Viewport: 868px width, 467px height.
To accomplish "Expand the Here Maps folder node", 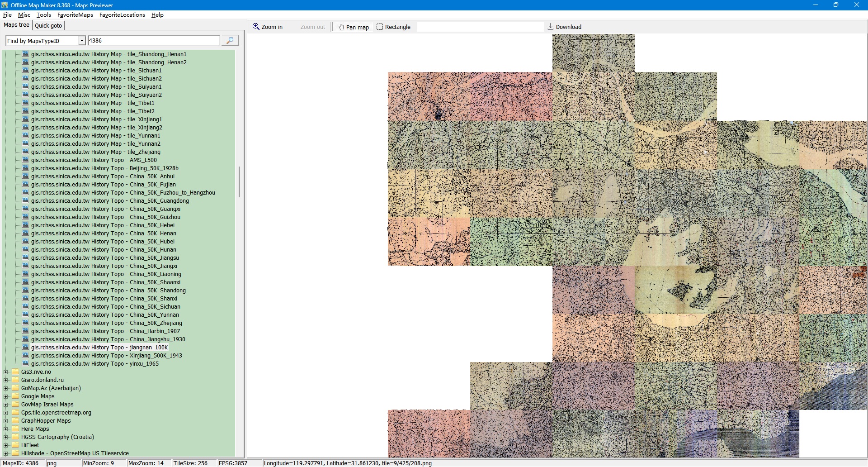I will 6,429.
